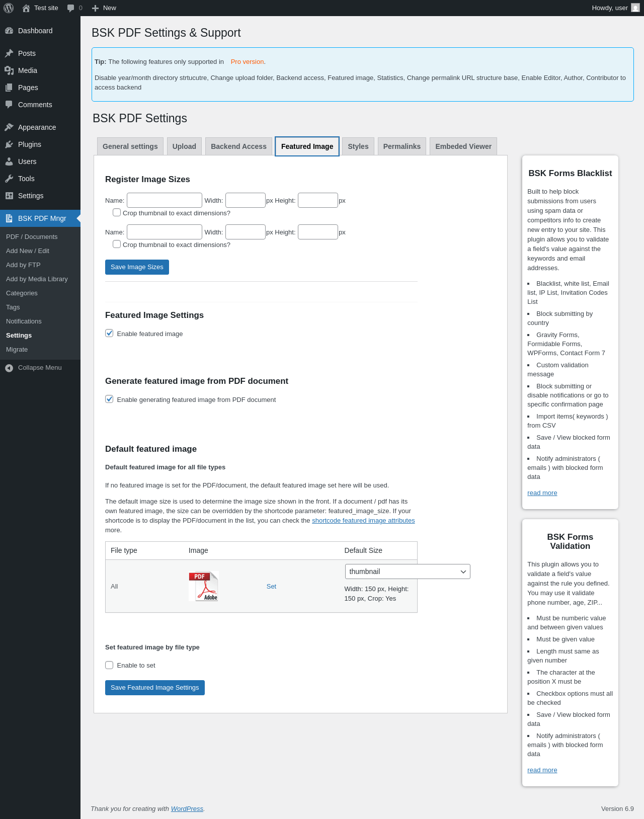Open the Test site home icon
Screen dimensions: 644x819
pyautogui.click(x=26, y=8)
